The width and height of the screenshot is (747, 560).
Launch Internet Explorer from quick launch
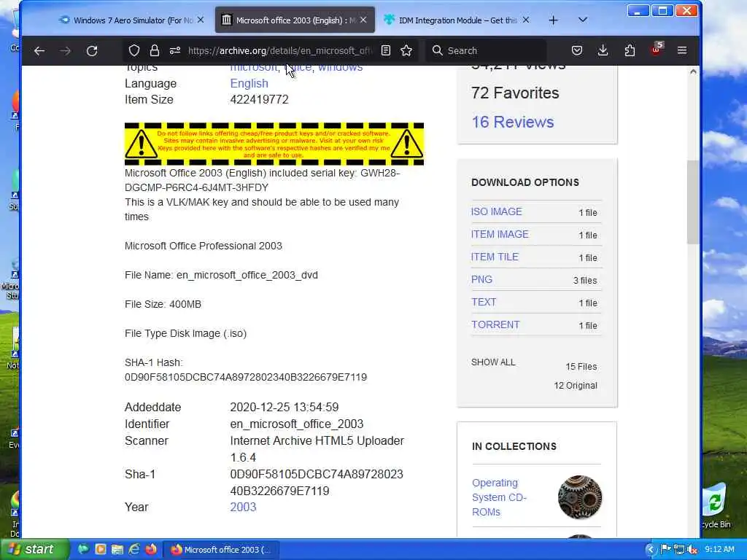point(134,550)
